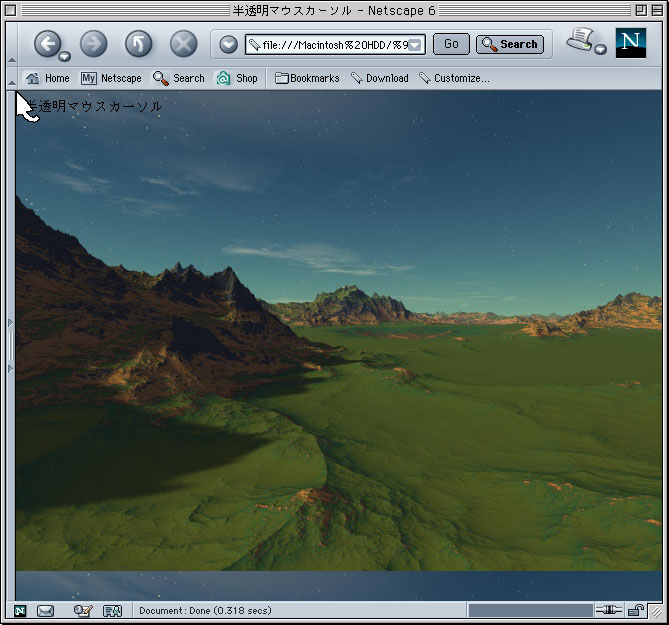The image size is (669, 625).
Task: Open the Shop link in personal toolbar
Action: pos(237,78)
